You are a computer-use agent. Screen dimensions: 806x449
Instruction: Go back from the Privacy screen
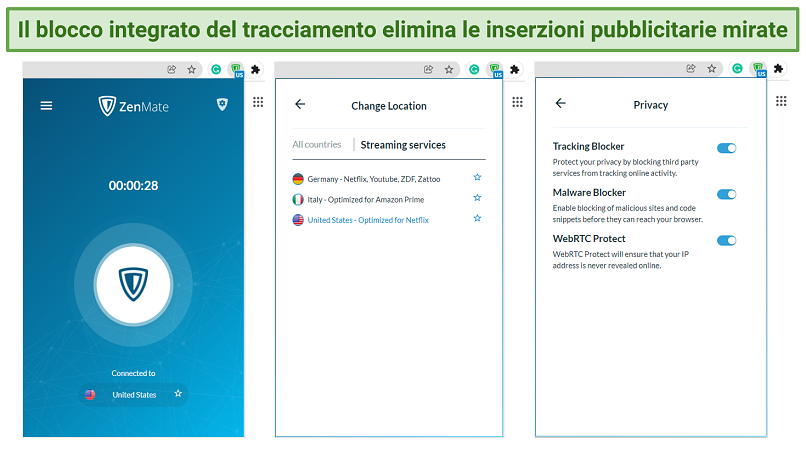pos(561,103)
